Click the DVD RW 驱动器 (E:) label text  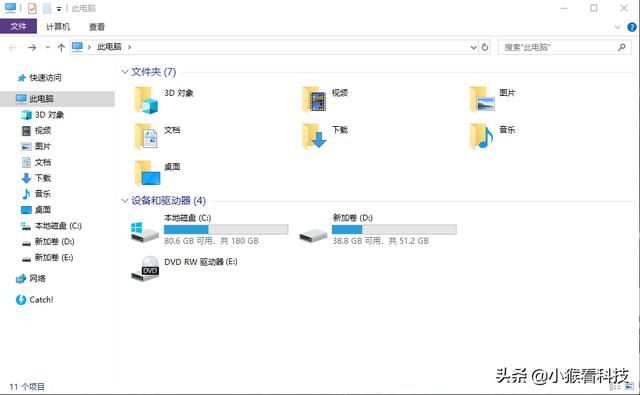(201, 262)
